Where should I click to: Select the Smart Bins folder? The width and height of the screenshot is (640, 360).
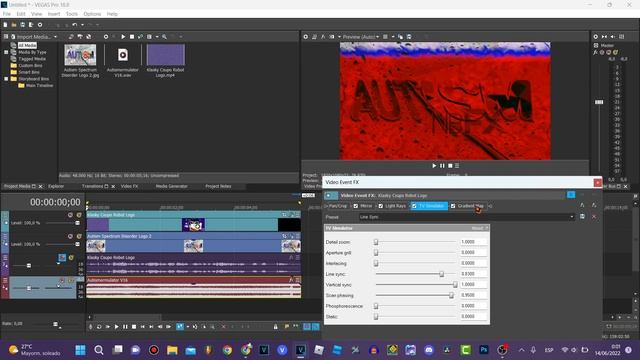(x=29, y=72)
